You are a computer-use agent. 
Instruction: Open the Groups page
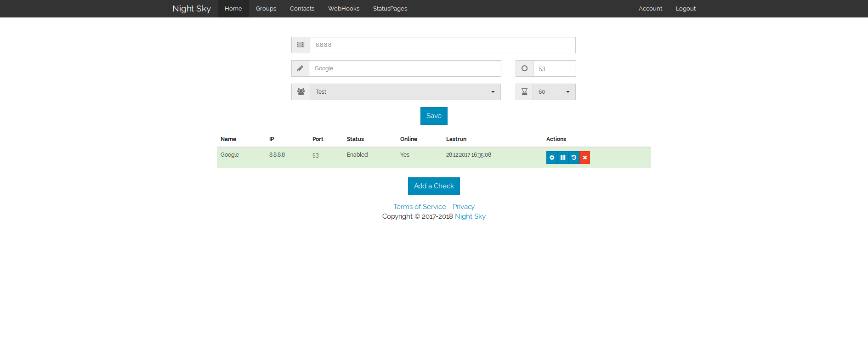pyautogui.click(x=266, y=9)
